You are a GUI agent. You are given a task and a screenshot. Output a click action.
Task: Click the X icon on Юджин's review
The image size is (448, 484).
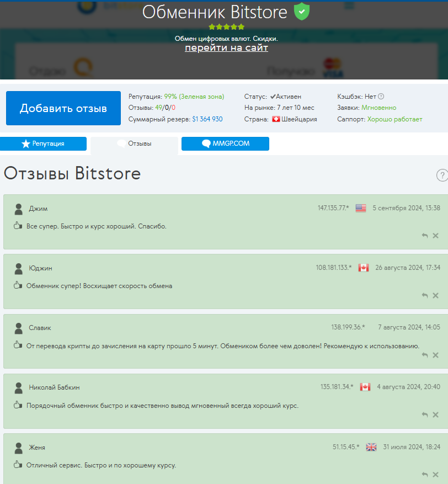coord(435,295)
